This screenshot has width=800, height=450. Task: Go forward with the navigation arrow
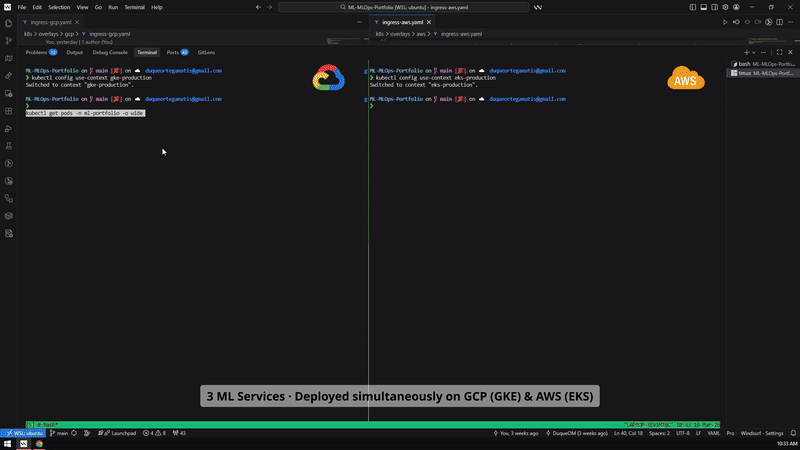269,7
